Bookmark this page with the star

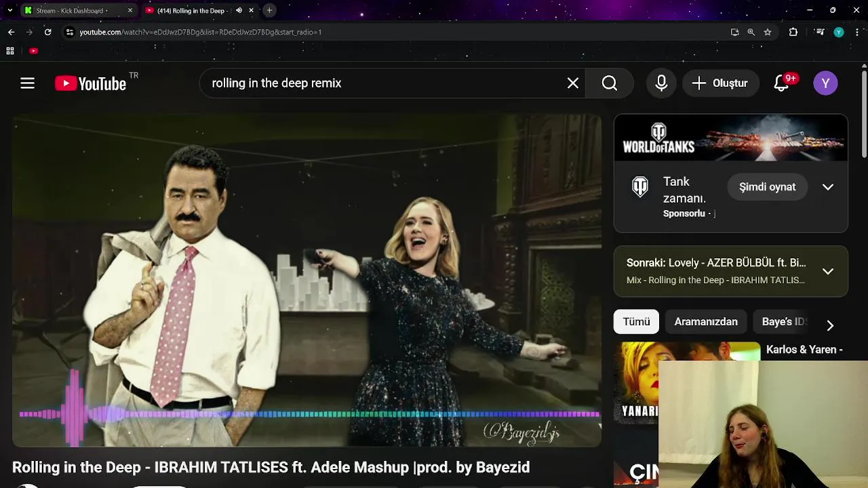pos(768,32)
